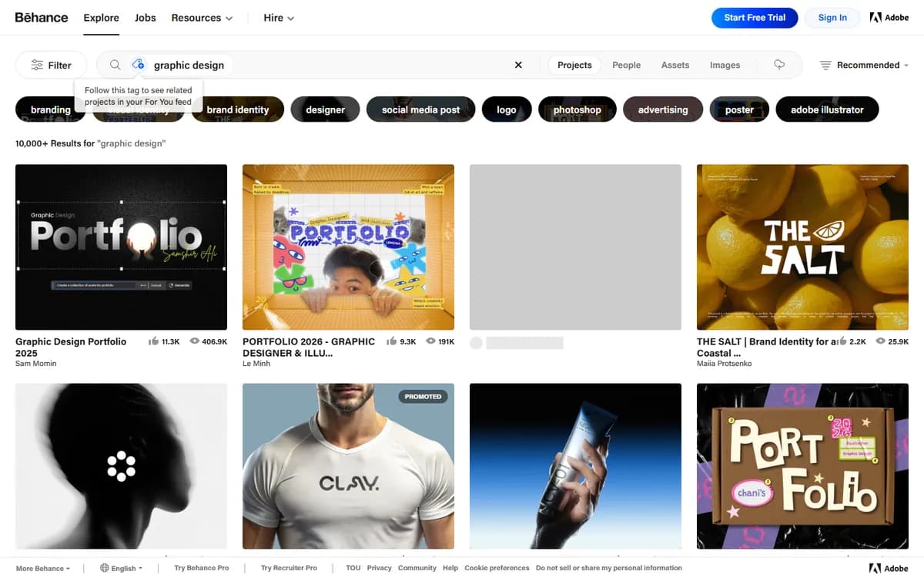Open the English language selector

pos(121,568)
